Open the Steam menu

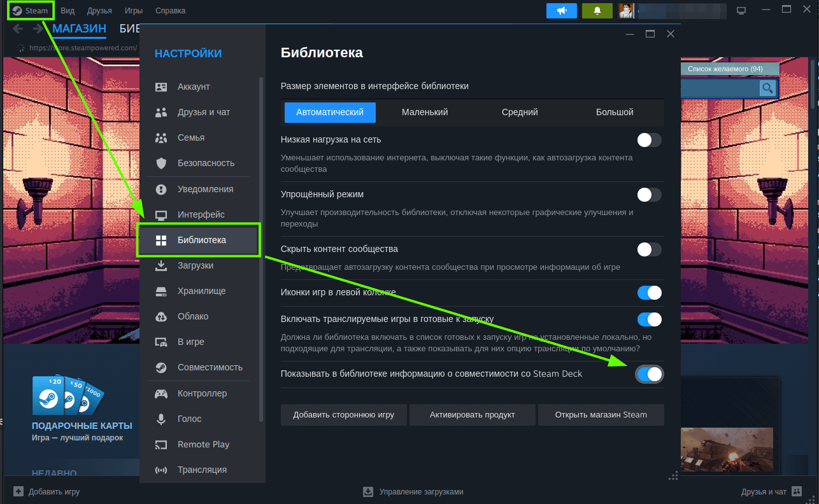[x=31, y=11]
